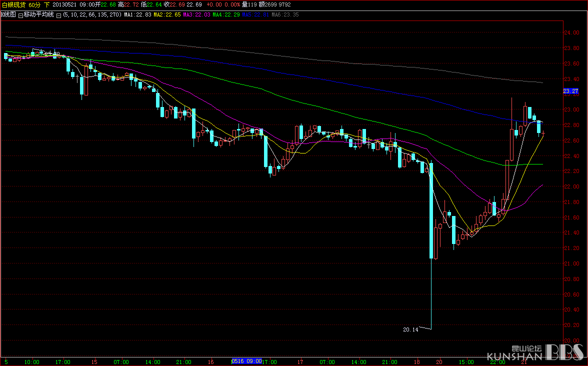Click the low price 22.64
Screen dimensions: 588x366
[154, 4]
